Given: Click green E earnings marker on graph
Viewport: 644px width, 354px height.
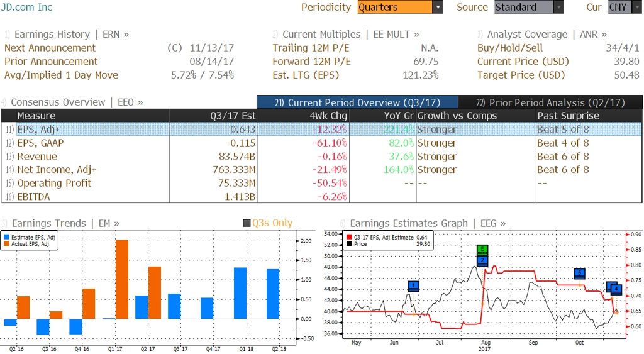Looking at the screenshot, I should click(482, 249).
